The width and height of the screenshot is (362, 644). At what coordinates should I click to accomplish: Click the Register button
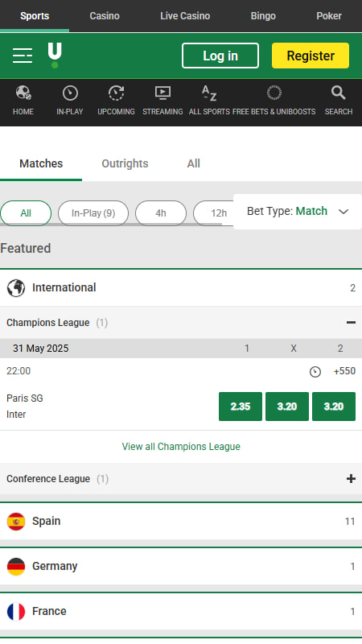click(311, 56)
